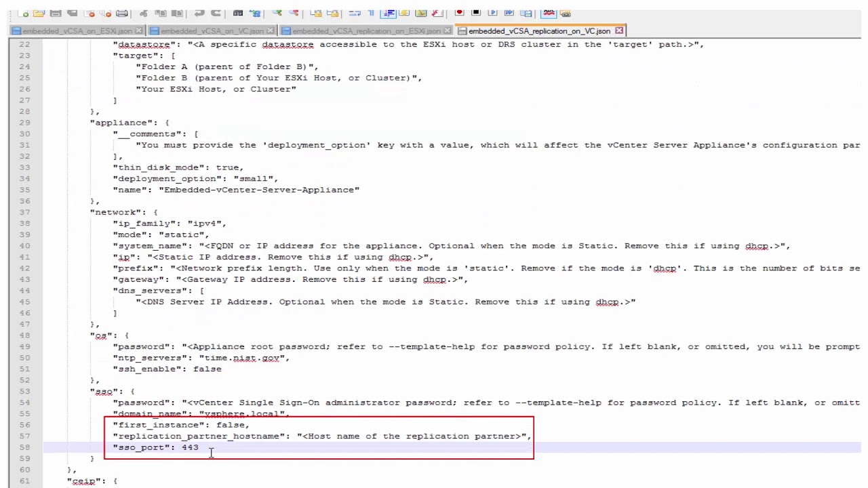Save the recorded macro icon
868x488 pixels.
pos(526,13)
